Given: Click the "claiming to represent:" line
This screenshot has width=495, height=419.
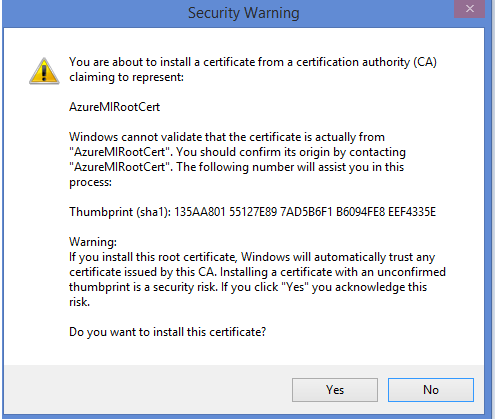Looking at the screenshot, I should [x=126, y=77].
